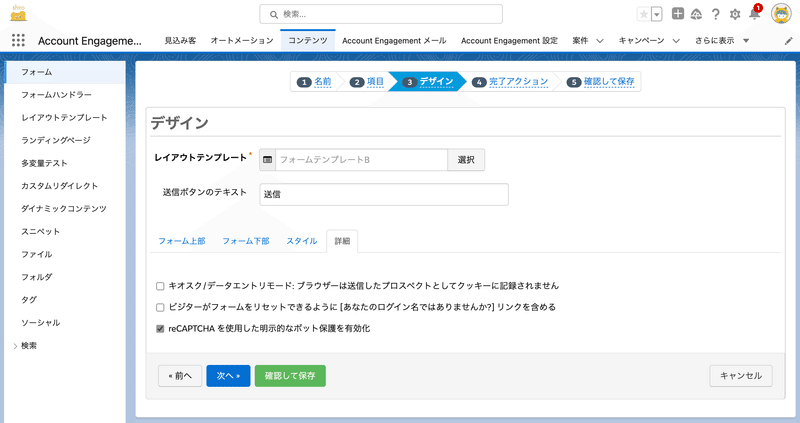
Task: Go to wizard step 1 名前
Action: (x=314, y=82)
